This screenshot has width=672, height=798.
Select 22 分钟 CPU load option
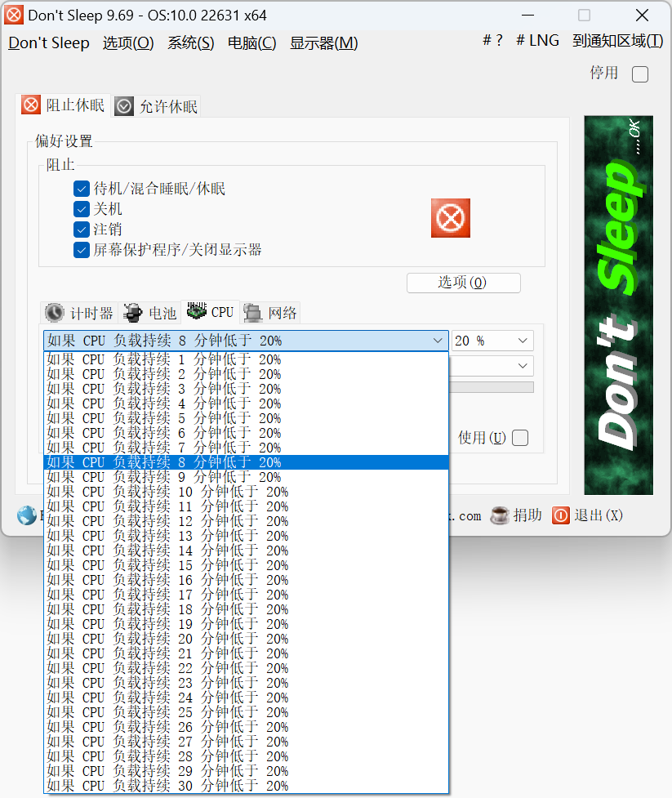(247, 668)
